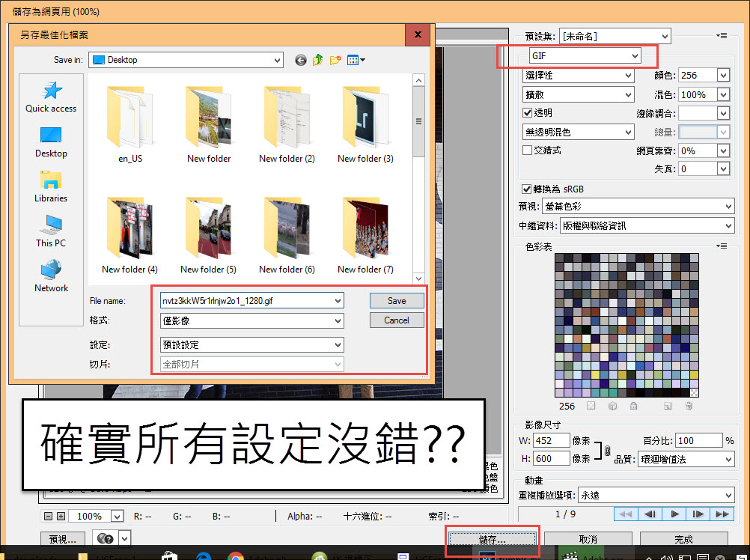
Task: Open the 品質 環迴增值法 dropdown
Action: pos(686,459)
